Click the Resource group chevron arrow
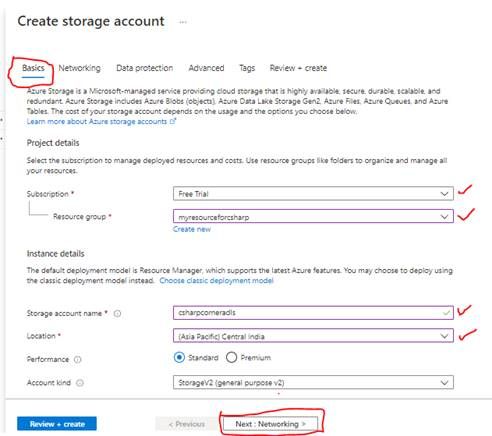Screen dimensions: 492x436 click(x=444, y=217)
